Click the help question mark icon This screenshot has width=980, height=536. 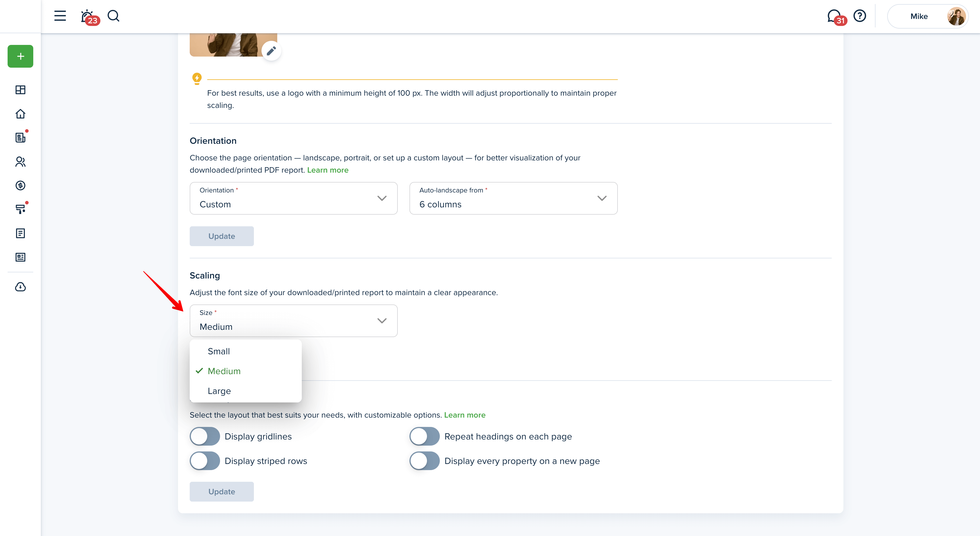tap(859, 16)
